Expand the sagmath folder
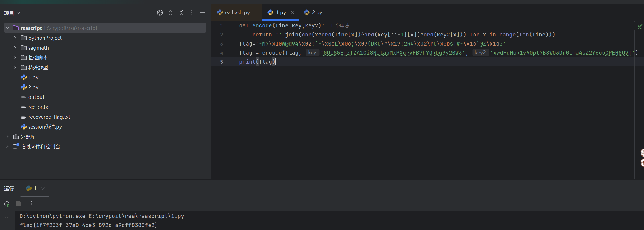644x230 pixels. [15, 48]
